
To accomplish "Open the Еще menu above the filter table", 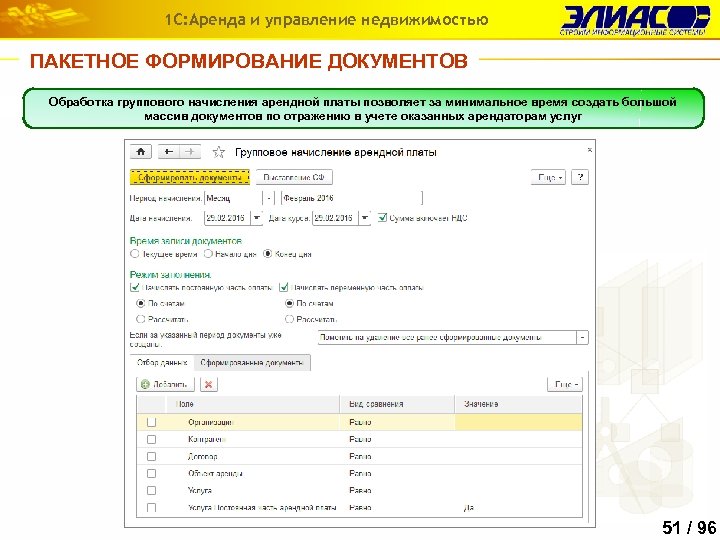I will pos(565,384).
